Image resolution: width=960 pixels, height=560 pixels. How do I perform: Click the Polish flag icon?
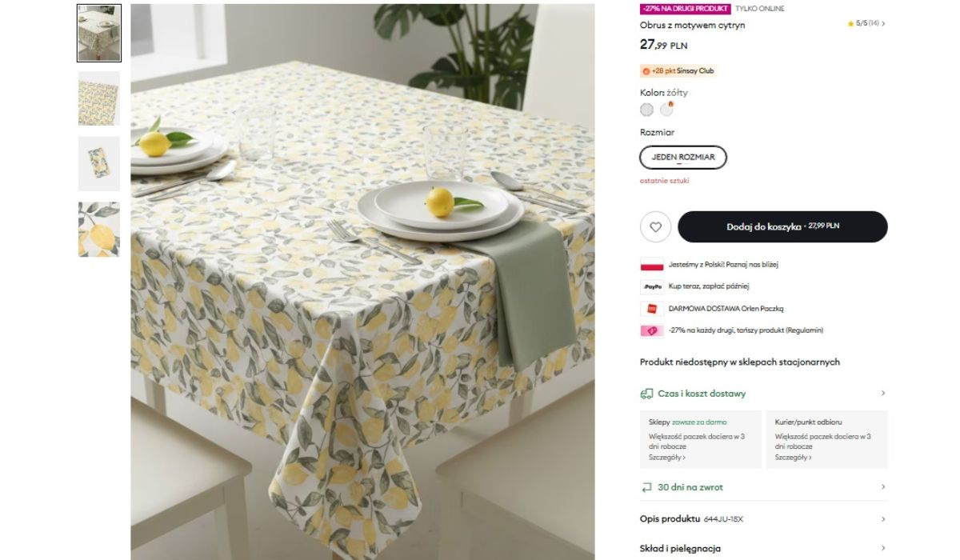[652, 265]
